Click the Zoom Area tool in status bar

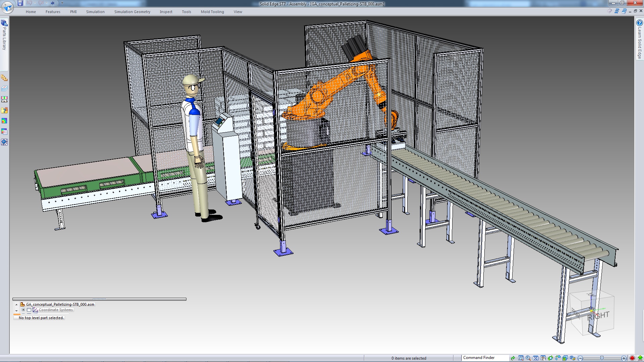[521, 358]
